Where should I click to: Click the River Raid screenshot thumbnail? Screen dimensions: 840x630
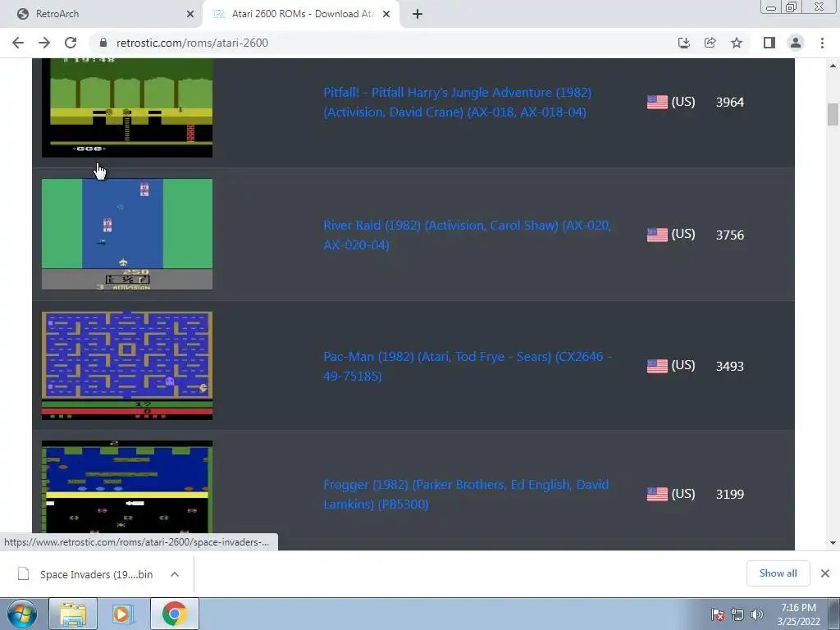pos(127,234)
